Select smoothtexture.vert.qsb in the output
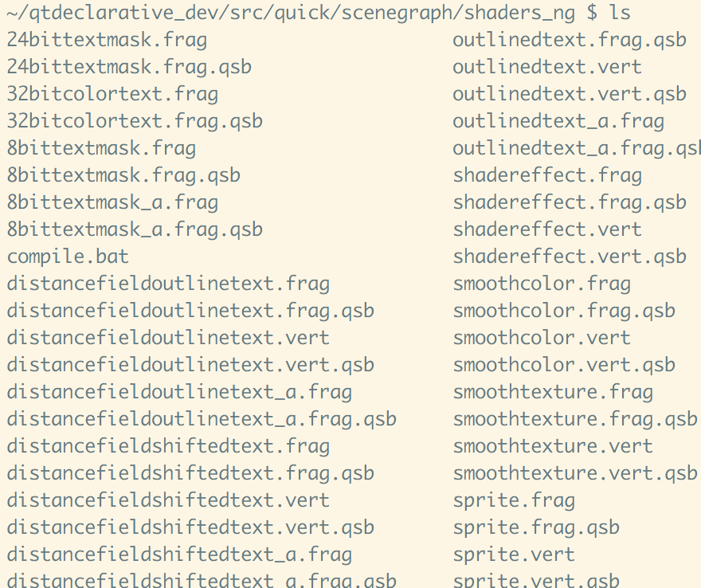Image resolution: width=701 pixels, height=588 pixels. click(x=575, y=473)
